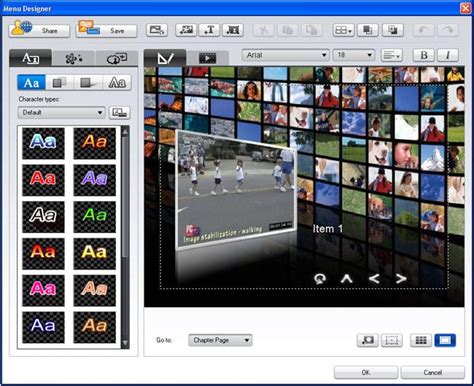474x386 pixels.
Task: Click the preset list scroll down arrow
Action: (x=125, y=343)
